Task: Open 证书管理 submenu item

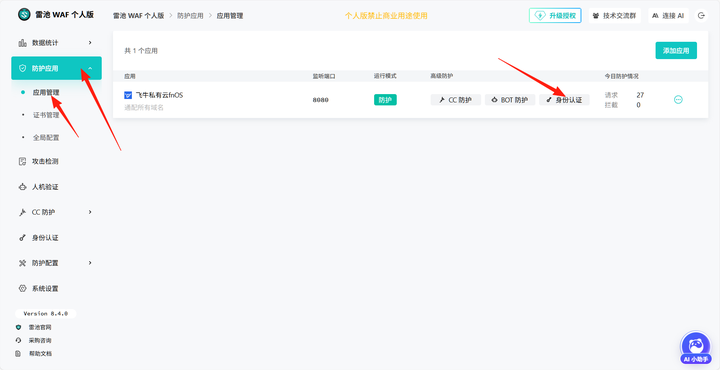Action: (46, 115)
